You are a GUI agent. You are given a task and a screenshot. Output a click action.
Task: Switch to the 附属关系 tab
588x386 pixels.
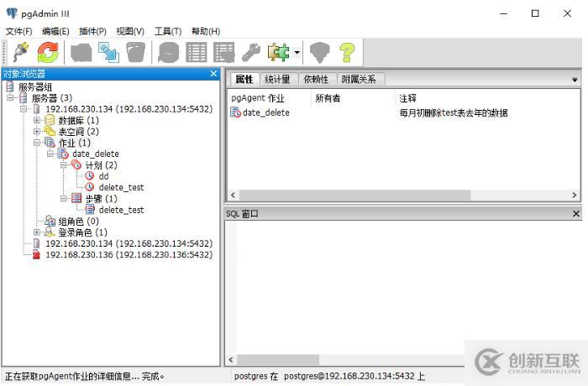(359, 79)
